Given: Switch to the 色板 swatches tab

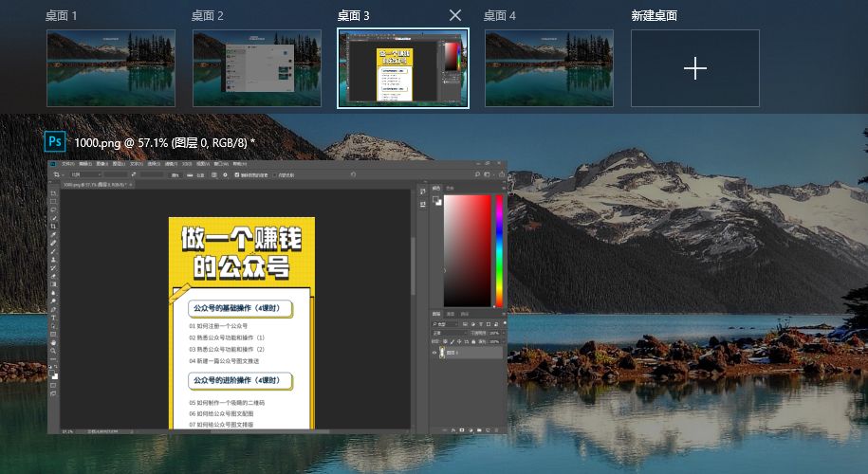Looking at the screenshot, I should click(450, 188).
